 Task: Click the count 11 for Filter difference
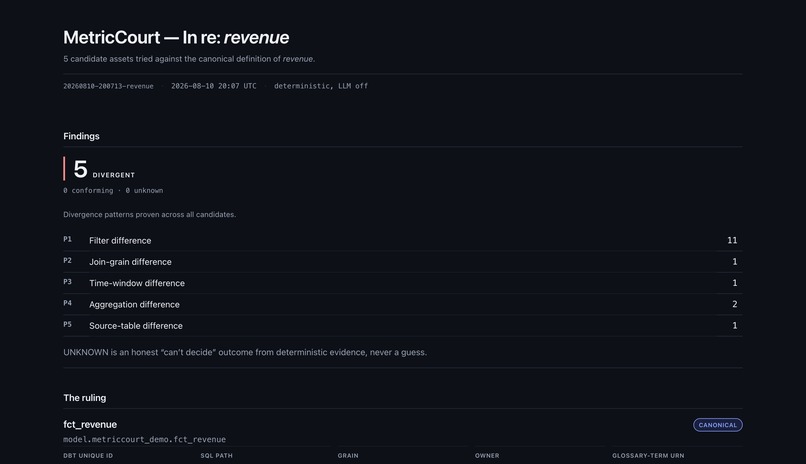[x=732, y=240]
